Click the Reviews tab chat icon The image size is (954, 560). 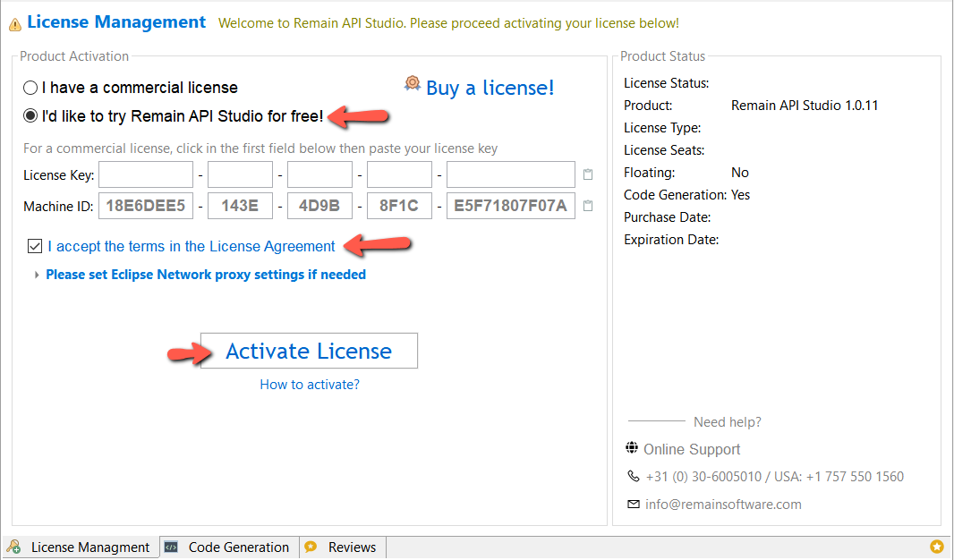pyautogui.click(x=311, y=547)
